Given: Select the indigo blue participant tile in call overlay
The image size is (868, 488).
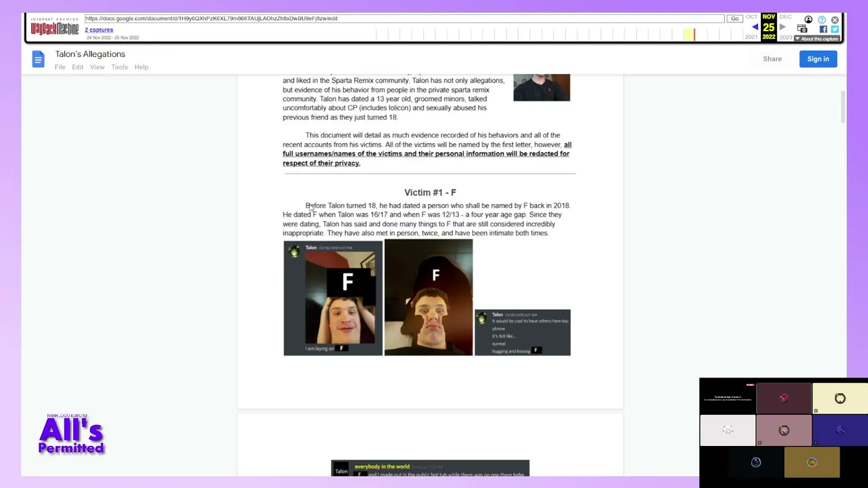Looking at the screenshot, I should click(x=840, y=430).
